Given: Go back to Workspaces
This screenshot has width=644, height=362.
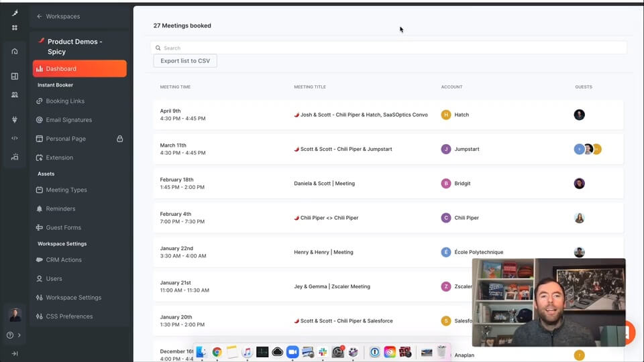Looking at the screenshot, I should 58,16.
